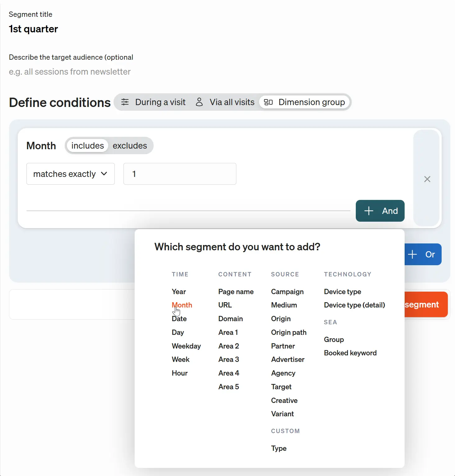The image size is (455, 476).
Task: Open the matches exactly chevron
Action: [104, 174]
